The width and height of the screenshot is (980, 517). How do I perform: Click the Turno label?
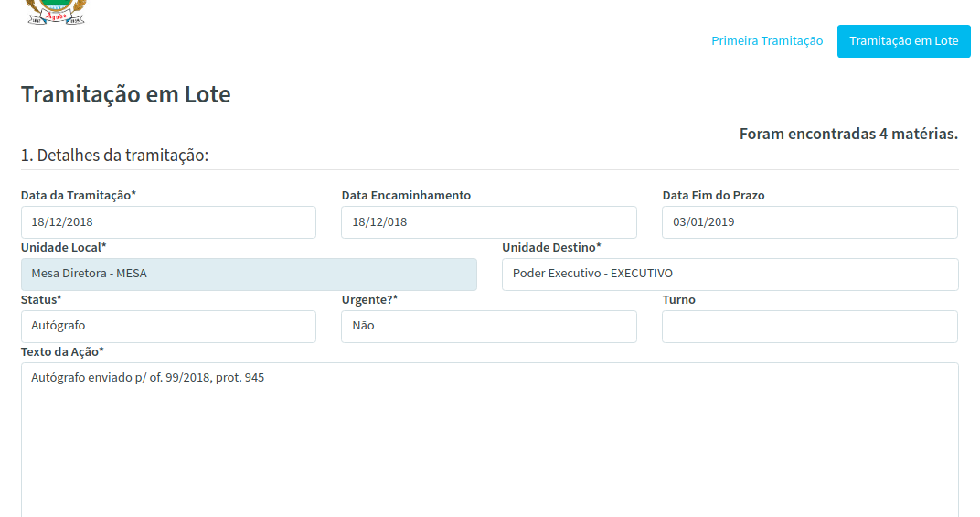point(678,299)
